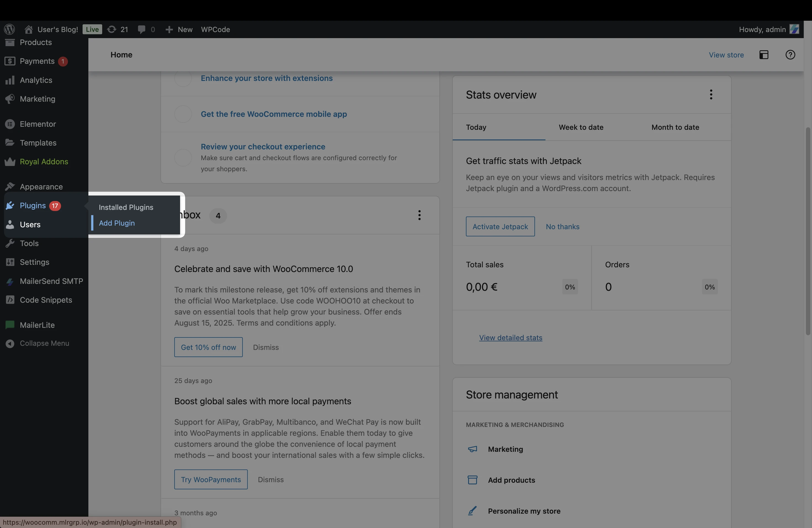Click the page vertical scrollbar

tap(808, 231)
